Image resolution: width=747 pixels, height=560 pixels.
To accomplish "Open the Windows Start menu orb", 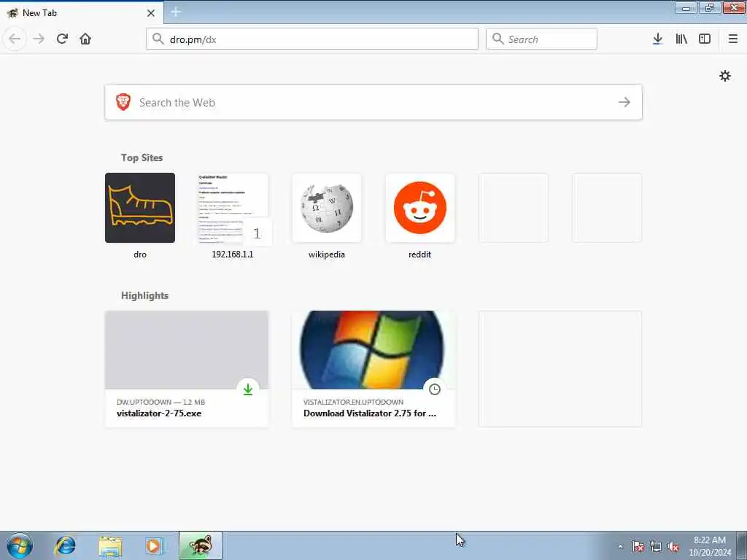I will tap(20, 545).
